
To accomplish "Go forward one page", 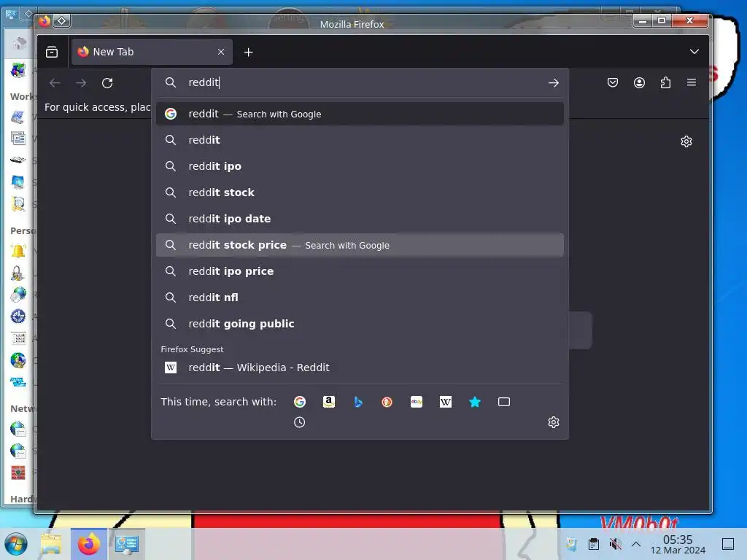I will point(81,83).
